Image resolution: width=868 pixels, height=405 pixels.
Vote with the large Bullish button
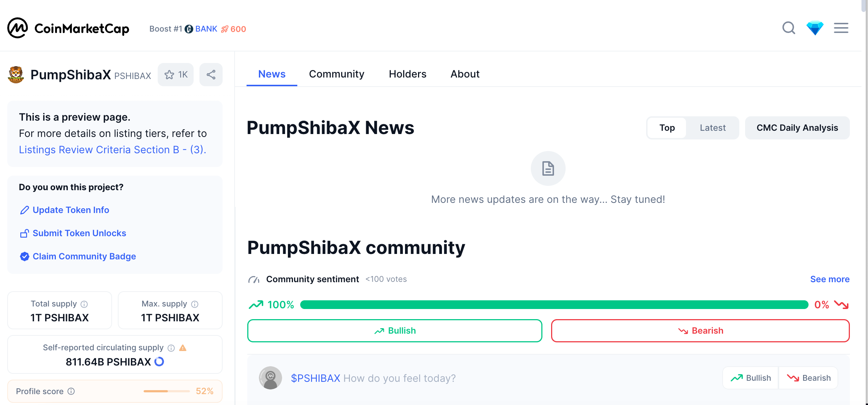click(394, 331)
